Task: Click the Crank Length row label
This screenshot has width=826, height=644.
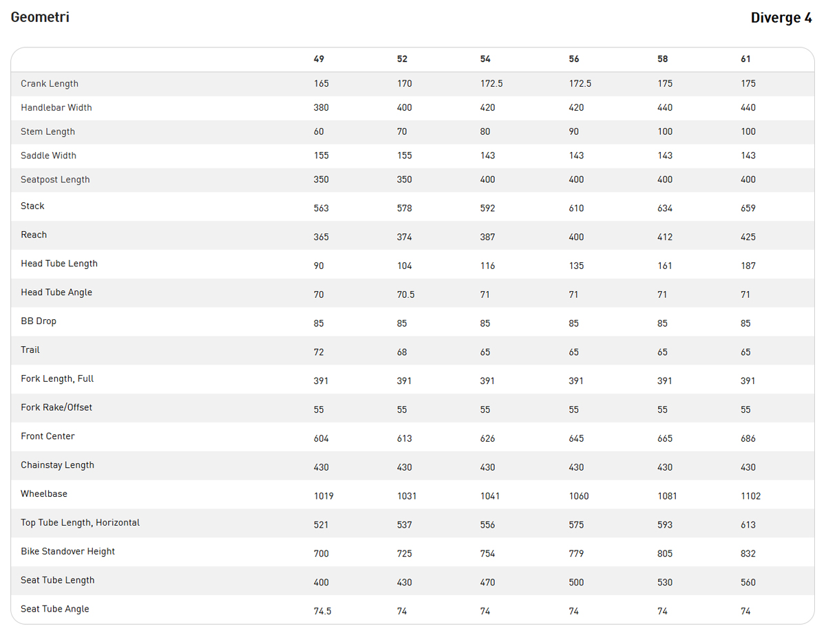Action: [x=50, y=84]
